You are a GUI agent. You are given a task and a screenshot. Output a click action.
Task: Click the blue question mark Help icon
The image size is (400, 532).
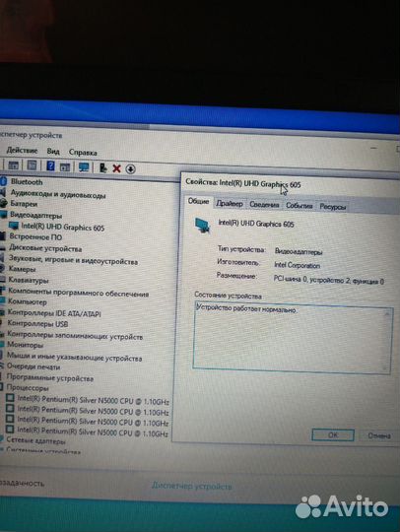50,166
